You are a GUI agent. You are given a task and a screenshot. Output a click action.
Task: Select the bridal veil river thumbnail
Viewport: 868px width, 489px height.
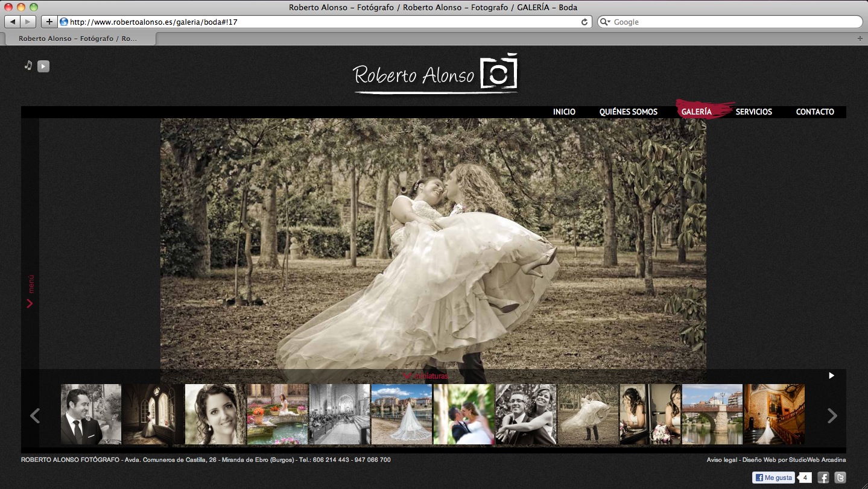402,414
